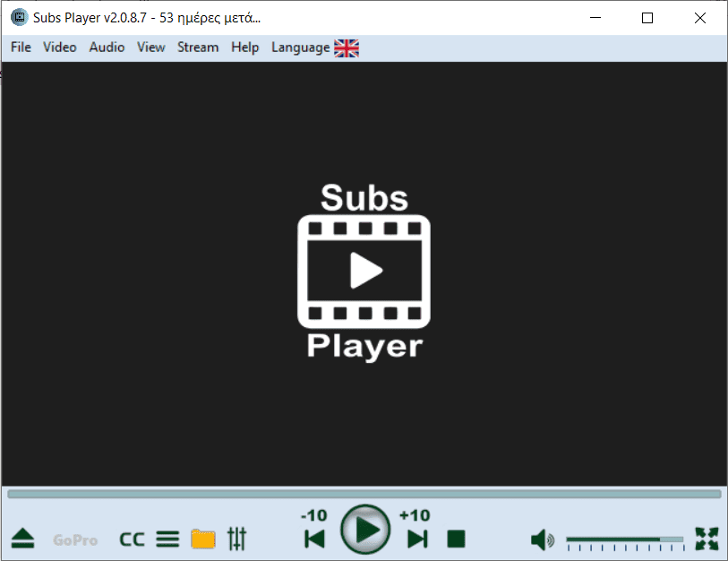Stop playback with the square button
The image size is (728, 561).
tap(456, 539)
